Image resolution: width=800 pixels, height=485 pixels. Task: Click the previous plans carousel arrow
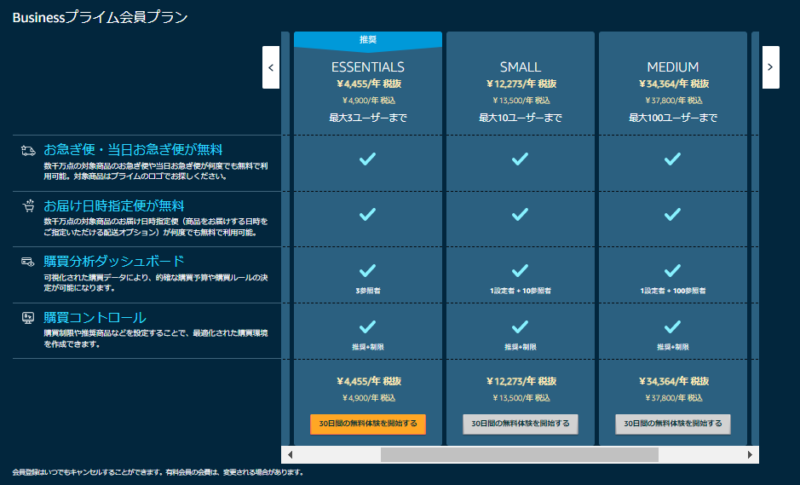pyautogui.click(x=271, y=67)
